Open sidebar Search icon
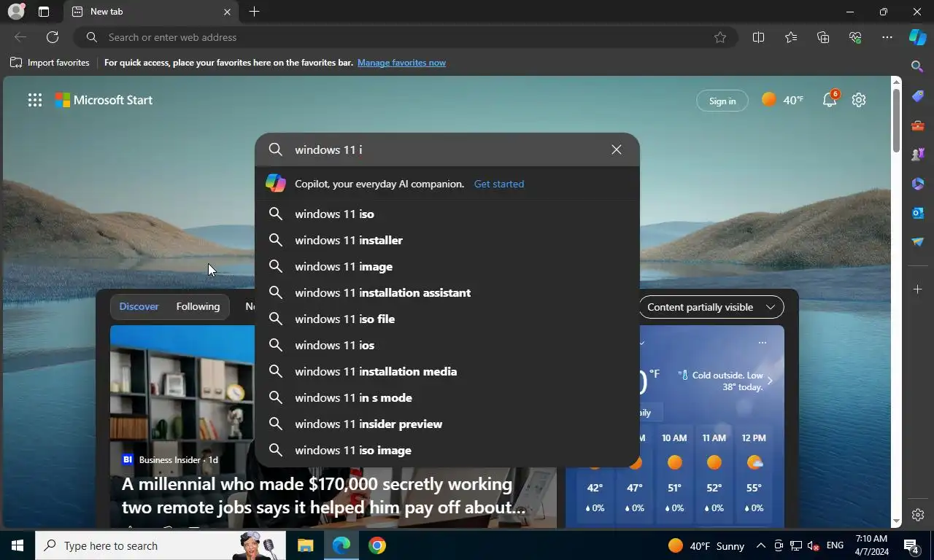The height and width of the screenshot is (560, 934). (x=918, y=66)
